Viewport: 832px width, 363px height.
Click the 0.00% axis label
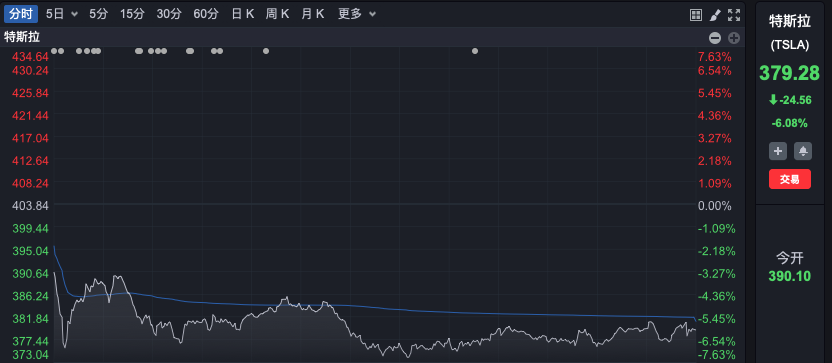tap(714, 206)
